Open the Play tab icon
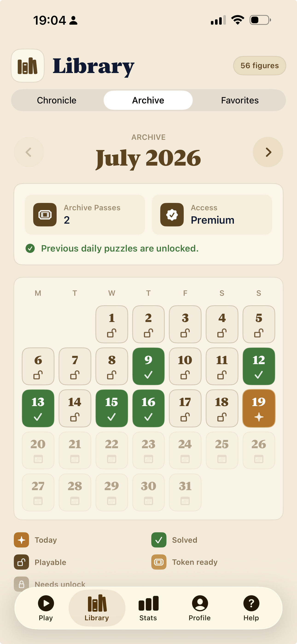The height and width of the screenshot is (644, 297). pos(46,603)
